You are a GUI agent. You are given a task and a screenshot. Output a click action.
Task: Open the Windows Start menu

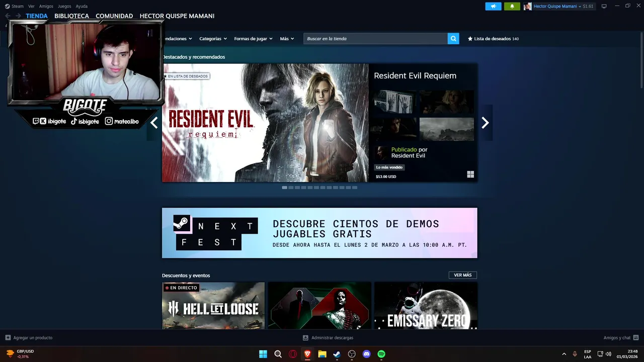tap(263, 354)
